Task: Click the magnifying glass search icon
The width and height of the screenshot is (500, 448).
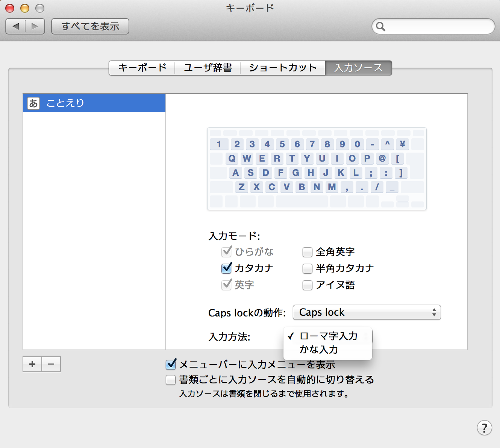Action: click(380, 27)
